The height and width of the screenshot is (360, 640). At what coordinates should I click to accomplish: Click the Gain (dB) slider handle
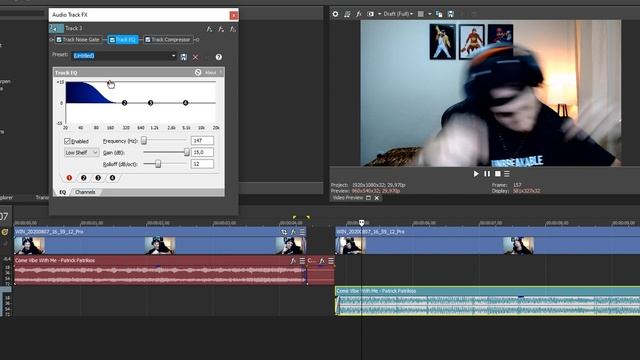tap(187, 152)
